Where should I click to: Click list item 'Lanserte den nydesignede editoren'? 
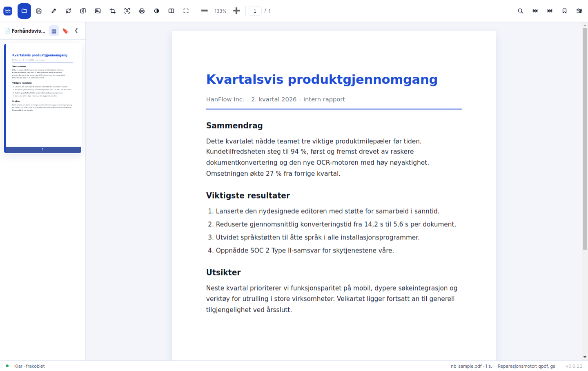pos(327,211)
